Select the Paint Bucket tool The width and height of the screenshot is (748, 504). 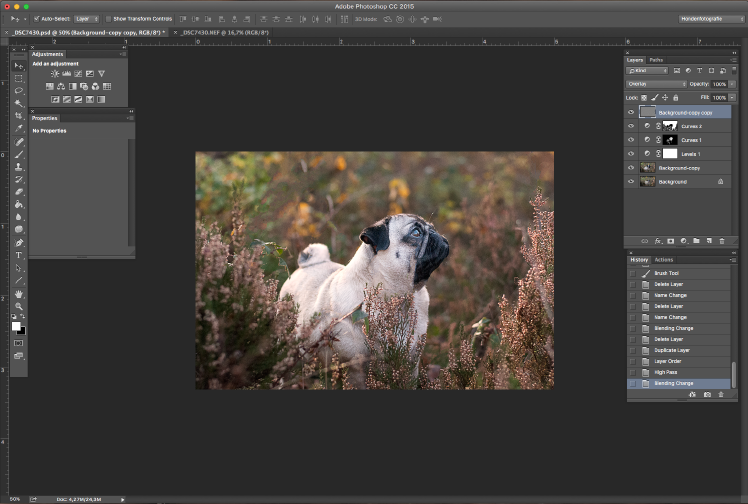coord(19,204)
